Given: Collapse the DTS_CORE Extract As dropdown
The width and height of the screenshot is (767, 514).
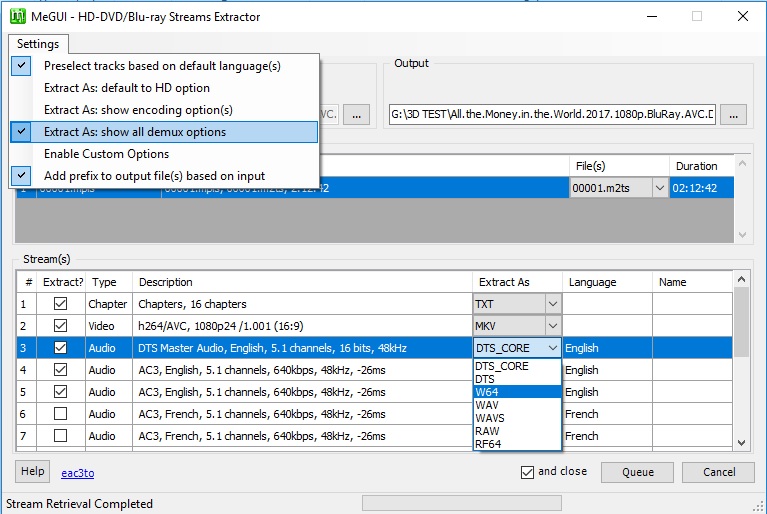Looking at the screenshot, I should (x=553, y=348).
